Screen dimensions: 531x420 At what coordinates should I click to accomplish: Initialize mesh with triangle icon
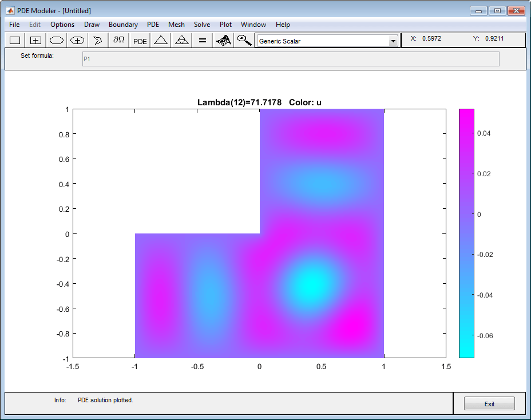[161, 40]
